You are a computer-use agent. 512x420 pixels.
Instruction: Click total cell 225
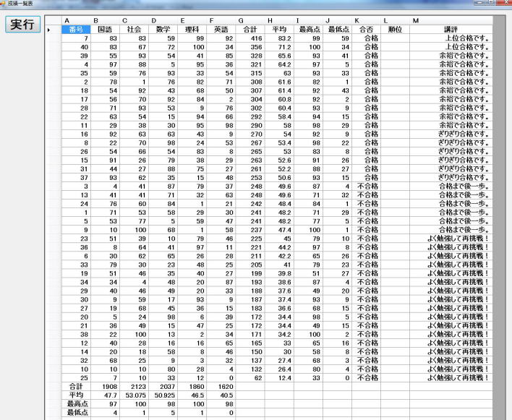[250, 239]
